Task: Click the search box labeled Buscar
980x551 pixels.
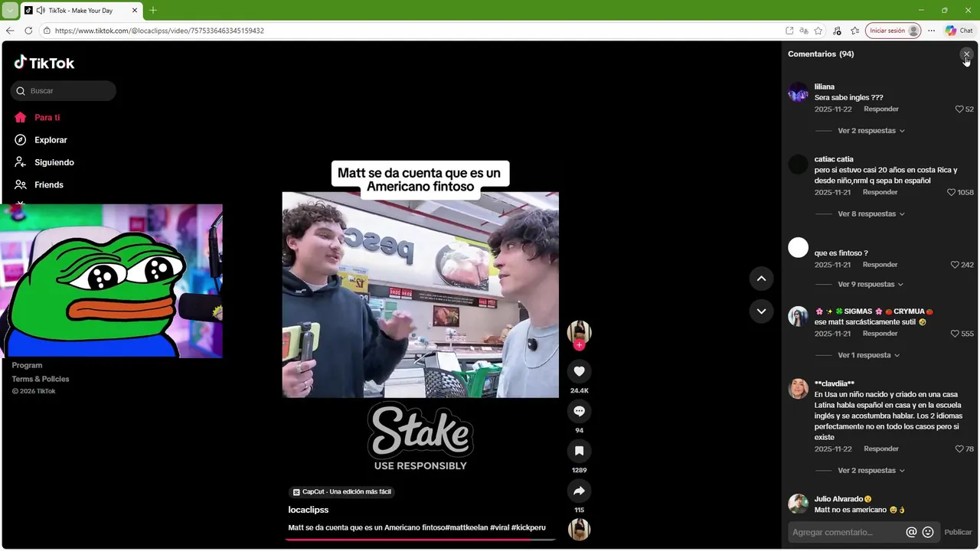Action: pos(64,91)
